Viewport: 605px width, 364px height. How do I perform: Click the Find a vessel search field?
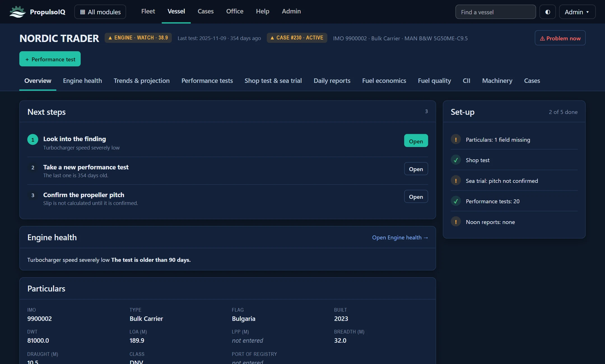click(x=495, y=12)
